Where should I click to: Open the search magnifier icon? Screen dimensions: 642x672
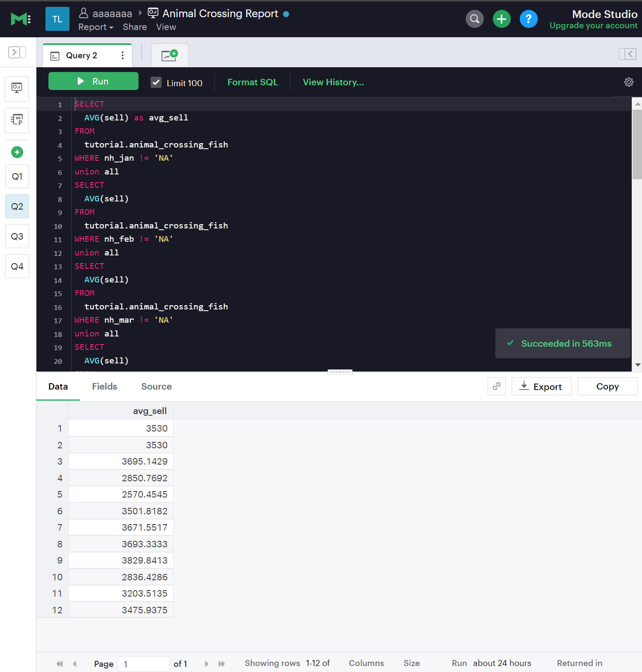pos(474,19)
